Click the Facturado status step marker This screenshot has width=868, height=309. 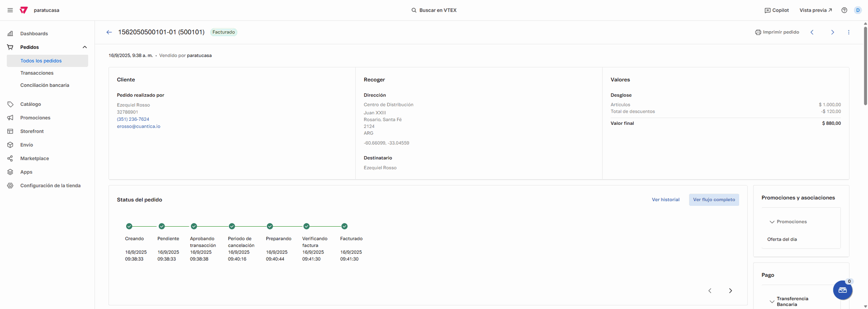pyautogui.click(x=344, y=226)
